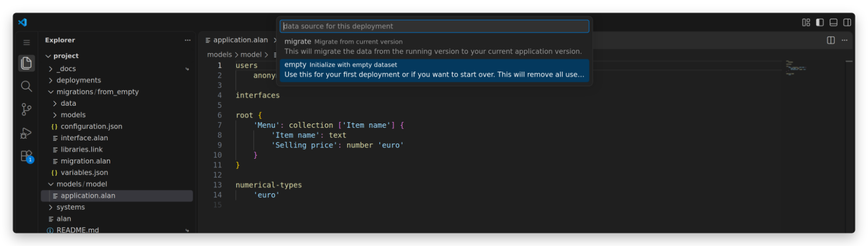Choose the migrate option in quick pick
Viewport: 868px width, 246px height.
pyautogui.click(x=434, y=47)
